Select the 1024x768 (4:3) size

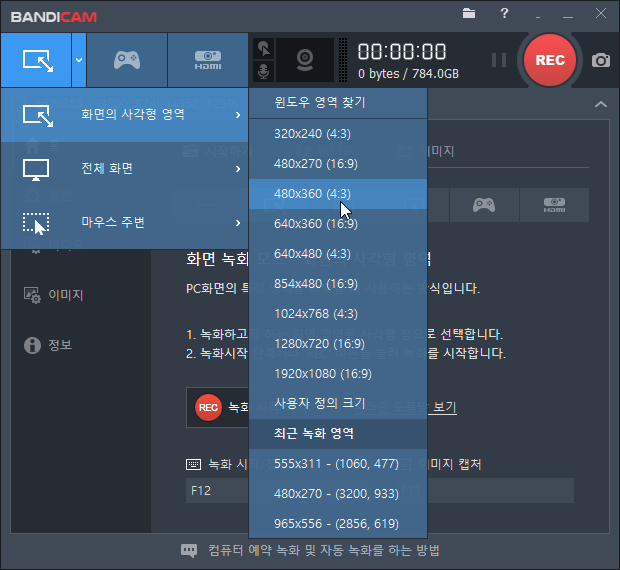click(338, 314)
